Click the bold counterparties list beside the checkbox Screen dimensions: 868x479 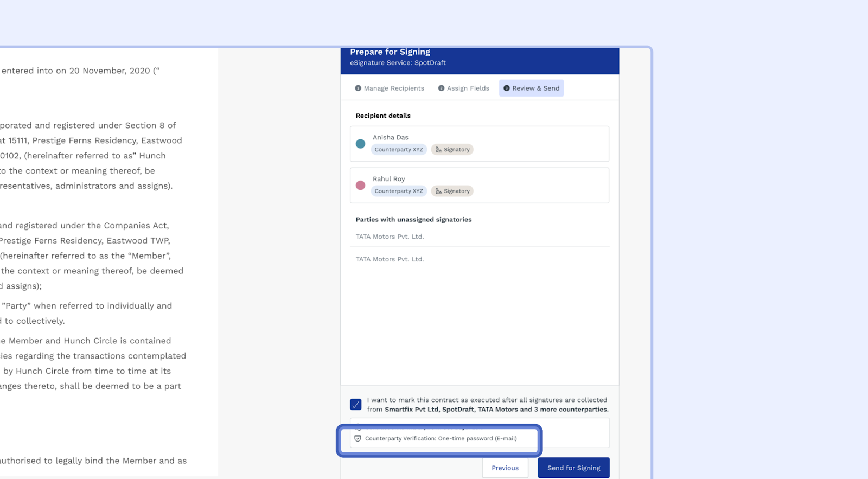coord(497,410)
